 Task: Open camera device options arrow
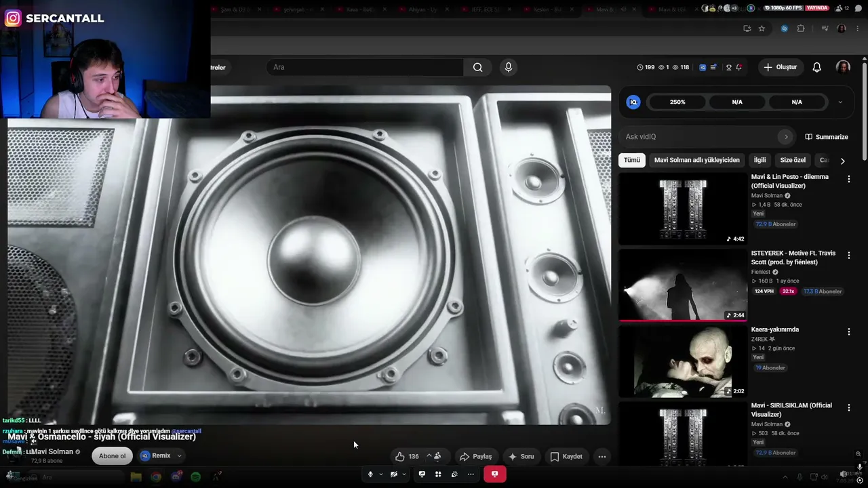coord(404,474)
